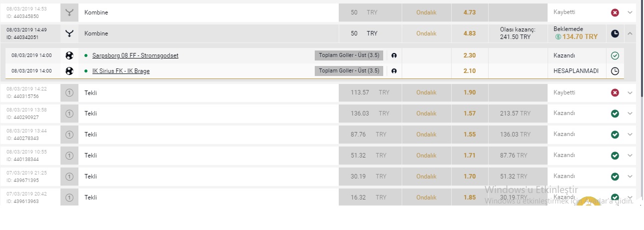This screenshot has width=644, height=230.
Task: Expand the lost Kombine bet 440345850
Action: click(630, 12)
